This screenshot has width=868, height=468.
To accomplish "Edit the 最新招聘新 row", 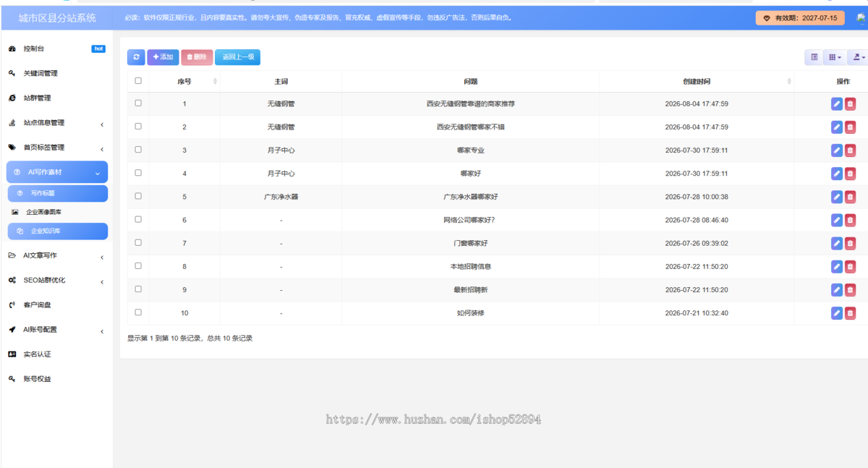I will click(x=837, y=290).
